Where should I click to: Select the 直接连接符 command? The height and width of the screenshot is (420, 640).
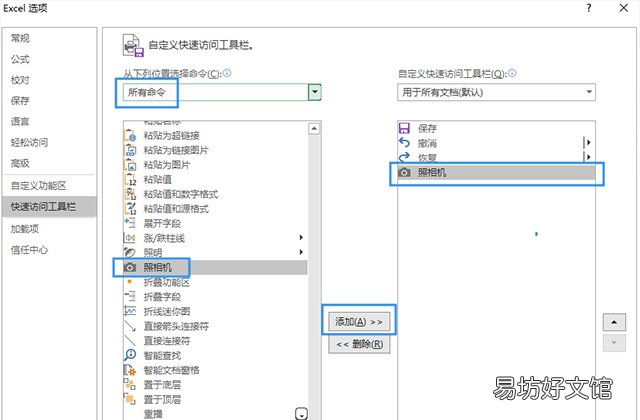coord(215,341)
